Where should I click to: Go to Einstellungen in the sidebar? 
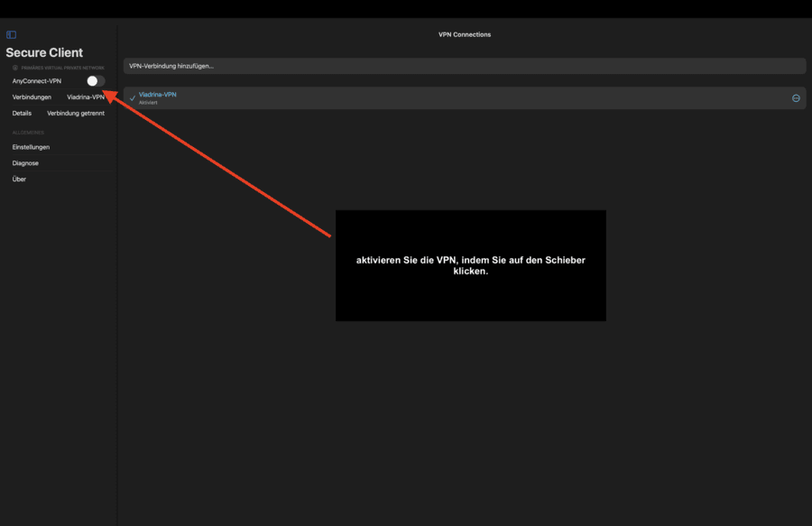coord(59,147)
